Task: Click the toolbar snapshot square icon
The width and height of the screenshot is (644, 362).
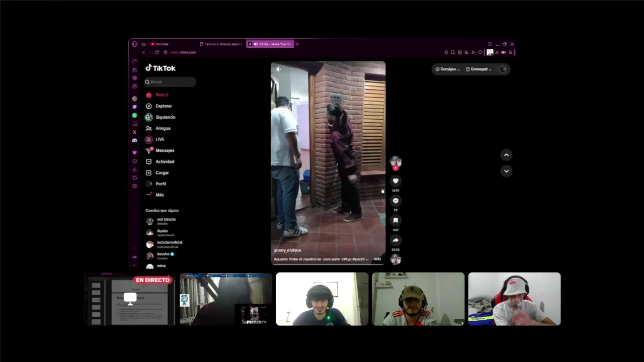Action: click(453, 52)
